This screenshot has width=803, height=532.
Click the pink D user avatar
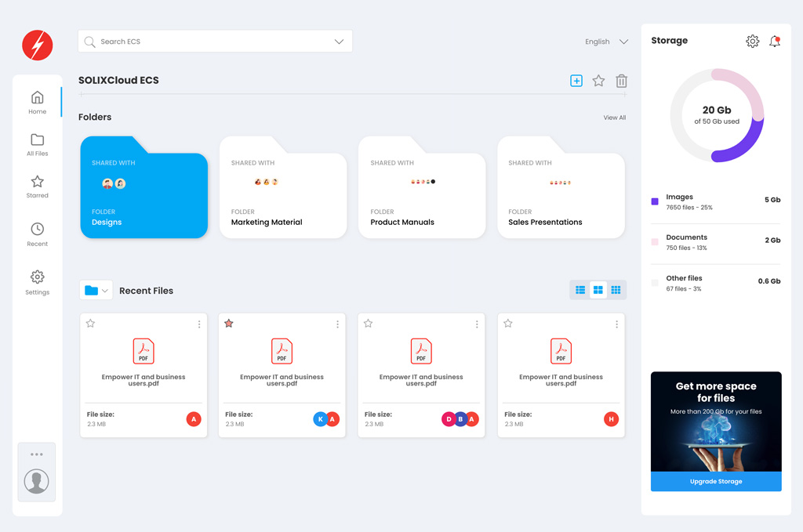(x=449, y=419)
